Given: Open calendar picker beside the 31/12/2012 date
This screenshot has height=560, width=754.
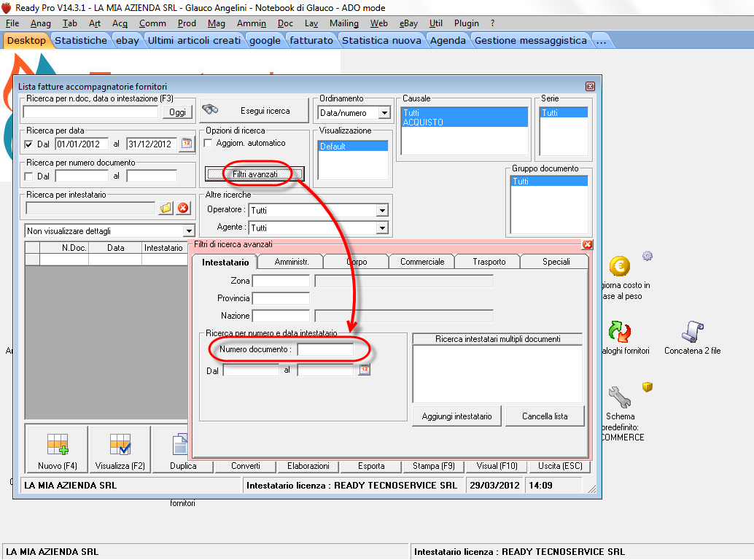Looking at the screenshot, I should click(186, 144).
